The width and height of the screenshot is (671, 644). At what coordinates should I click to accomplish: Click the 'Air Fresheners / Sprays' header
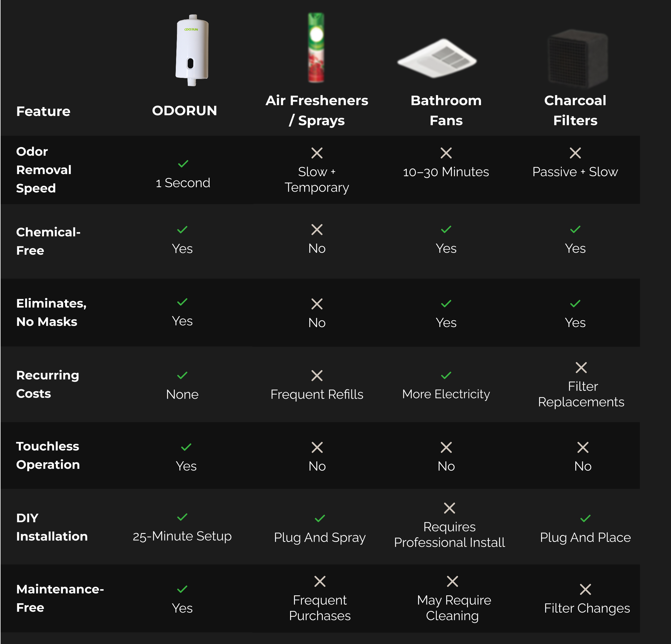tap(317, 110)
